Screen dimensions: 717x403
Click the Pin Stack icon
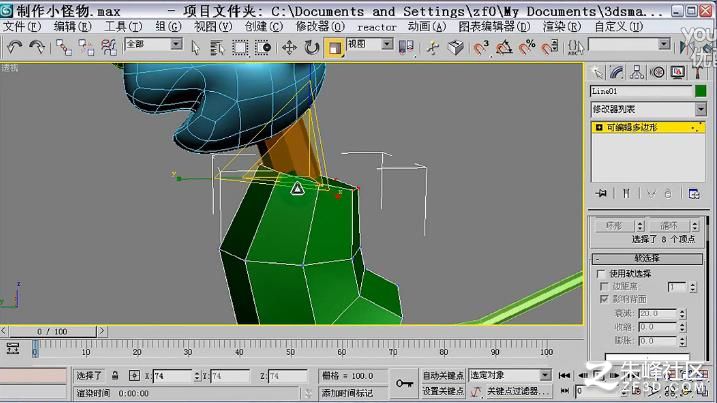[x=601, y=193]
